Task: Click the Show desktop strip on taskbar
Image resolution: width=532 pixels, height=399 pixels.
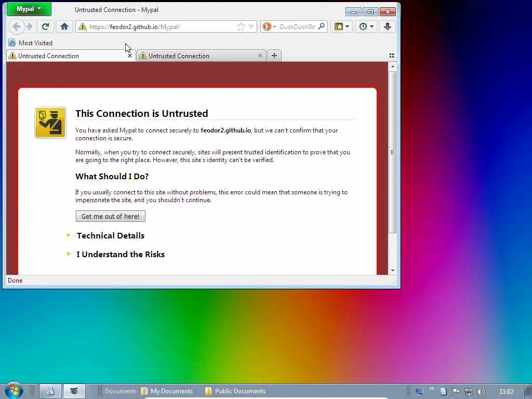Action: tap(528, 392)
